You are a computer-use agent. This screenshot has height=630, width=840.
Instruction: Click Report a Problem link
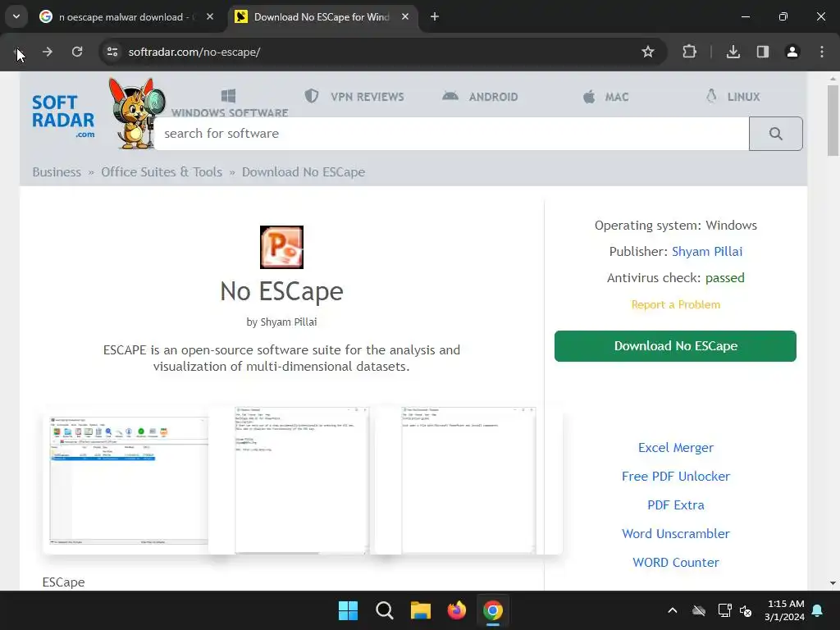pyautogui.click(x=676, y=304)
